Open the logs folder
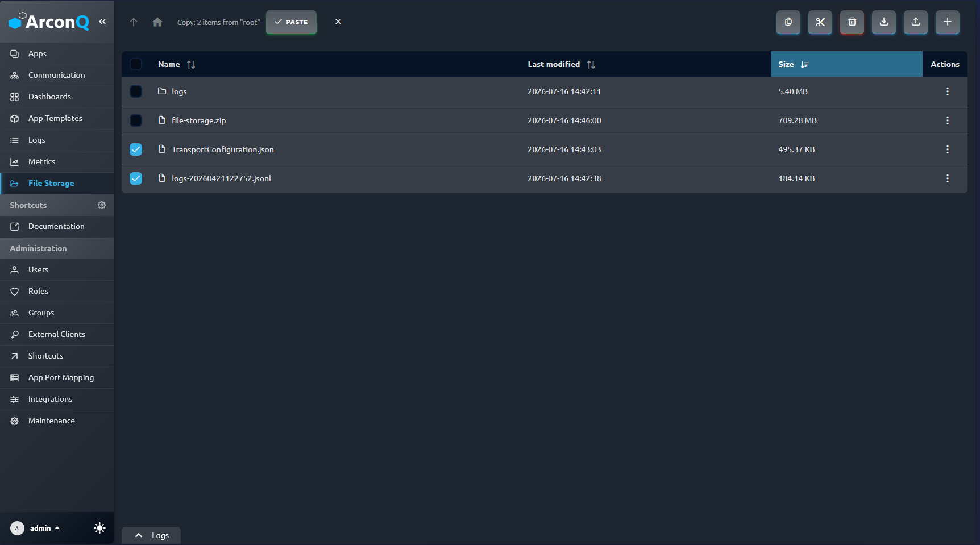 click(179, 91)
